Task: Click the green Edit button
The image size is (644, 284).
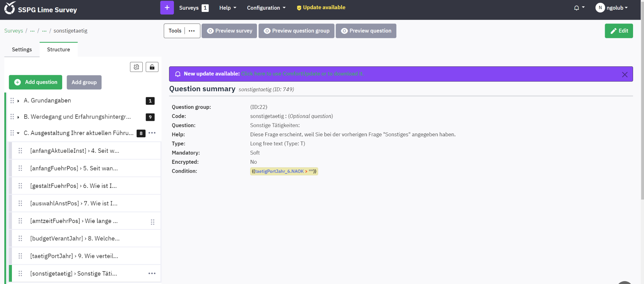Action: pos(619,31)
